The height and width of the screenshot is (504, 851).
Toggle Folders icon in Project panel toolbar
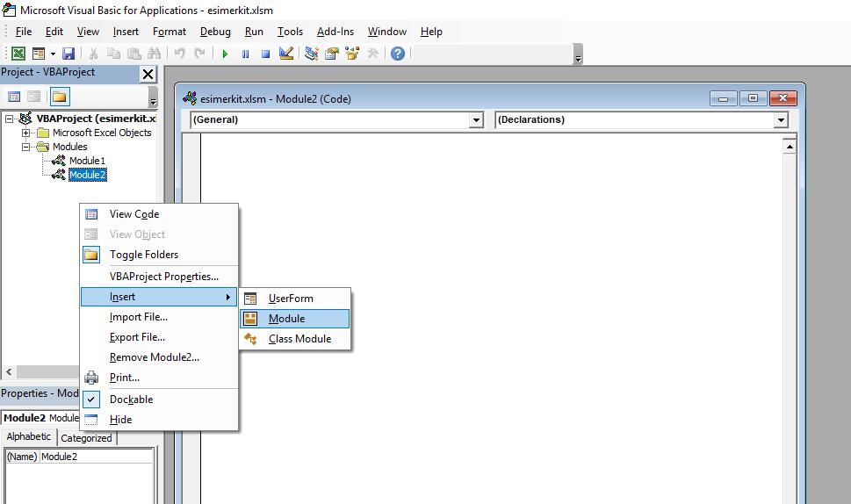(x=59, y=97)
